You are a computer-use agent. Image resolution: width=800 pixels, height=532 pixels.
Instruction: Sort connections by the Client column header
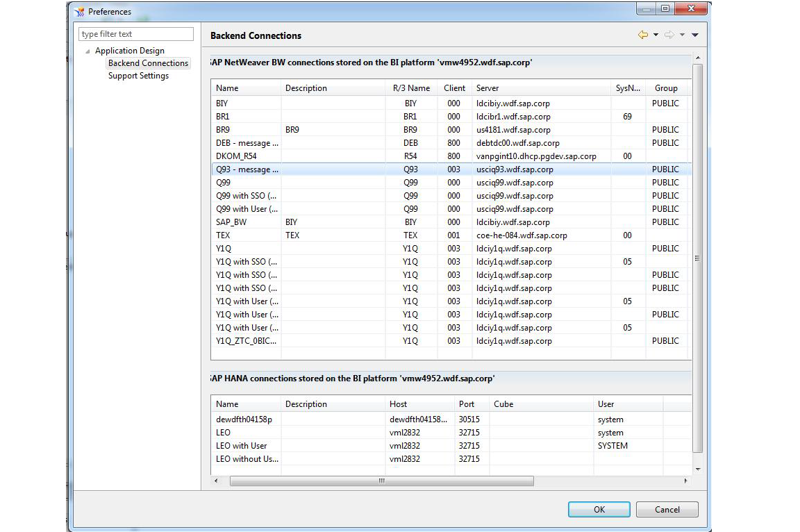point(454,88)
